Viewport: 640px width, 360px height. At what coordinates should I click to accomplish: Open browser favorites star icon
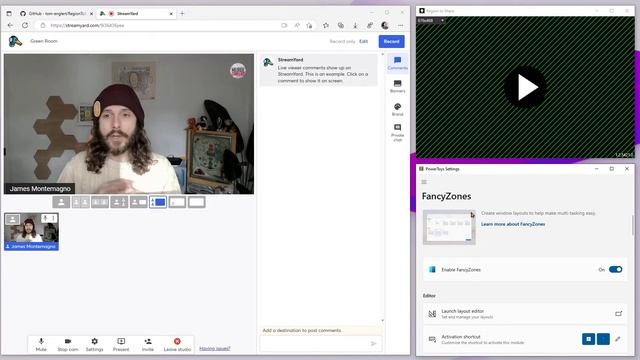[x=326, y=25]
